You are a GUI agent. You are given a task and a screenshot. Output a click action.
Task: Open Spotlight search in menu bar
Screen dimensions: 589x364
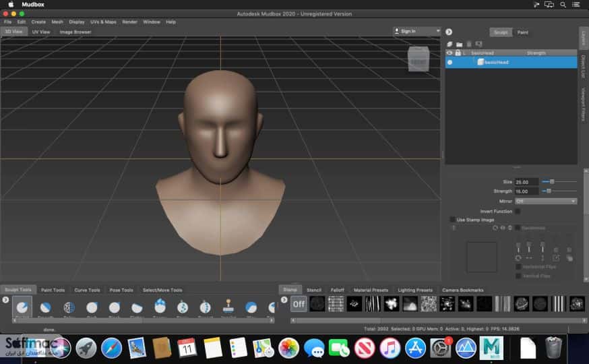tap(563, 5)
